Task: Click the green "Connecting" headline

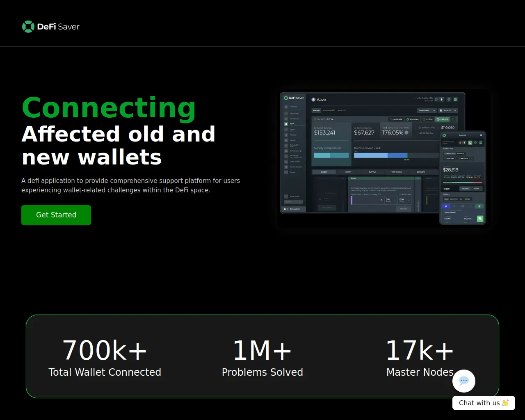Action: 109,107
